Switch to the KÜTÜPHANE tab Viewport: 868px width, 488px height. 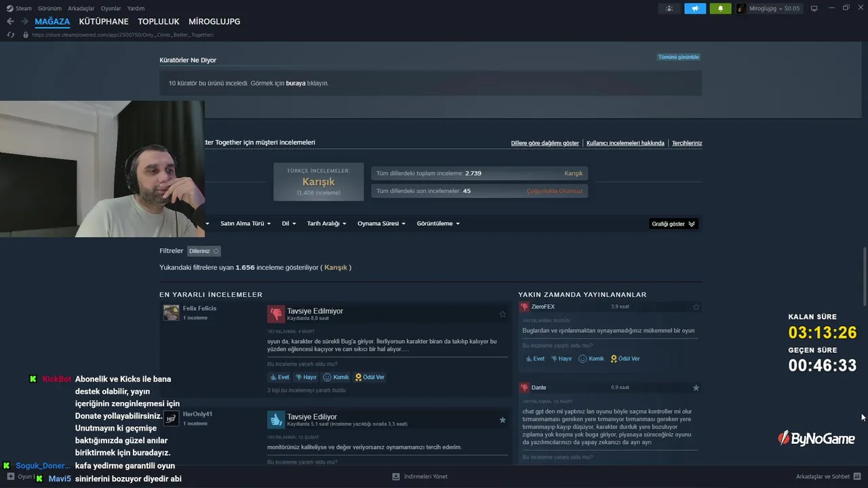tap(104, 22)
